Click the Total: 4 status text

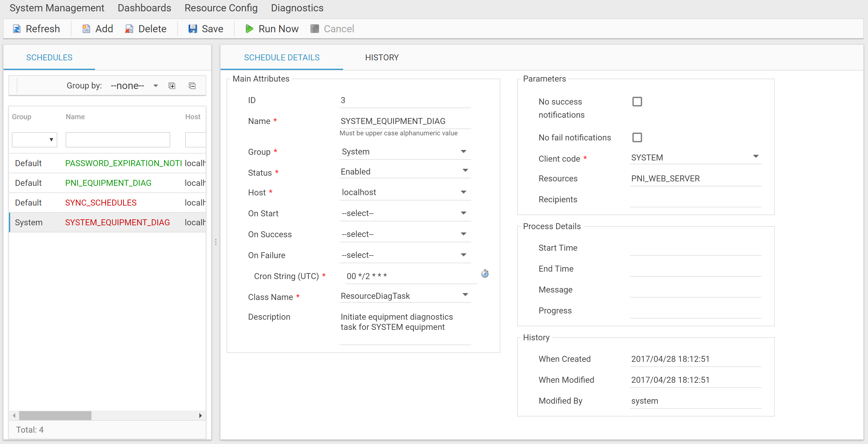tap(30, 430)
